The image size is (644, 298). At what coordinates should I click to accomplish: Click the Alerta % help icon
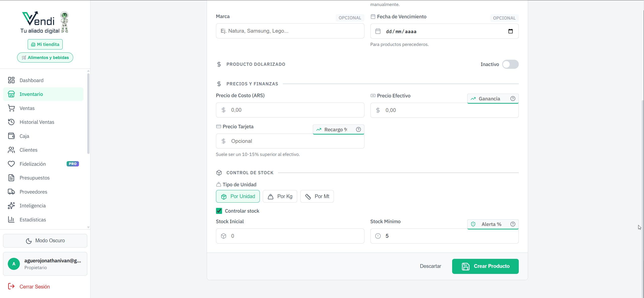(x=513, y=224)
